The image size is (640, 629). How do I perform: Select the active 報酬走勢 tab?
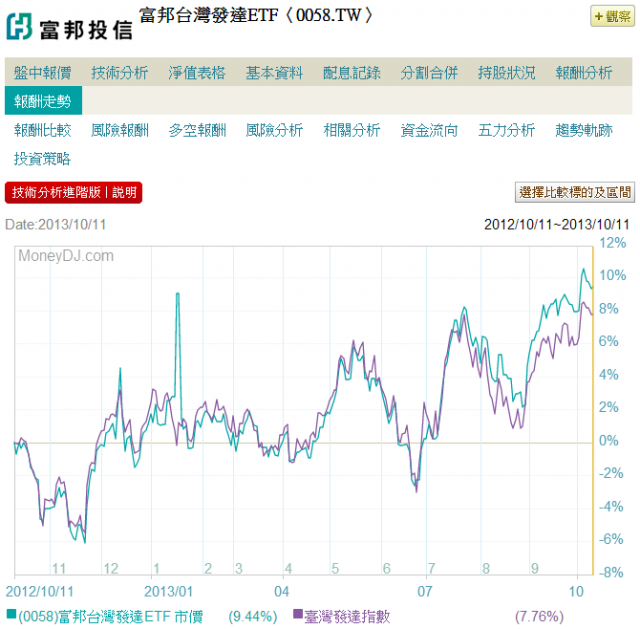(43, 100)
